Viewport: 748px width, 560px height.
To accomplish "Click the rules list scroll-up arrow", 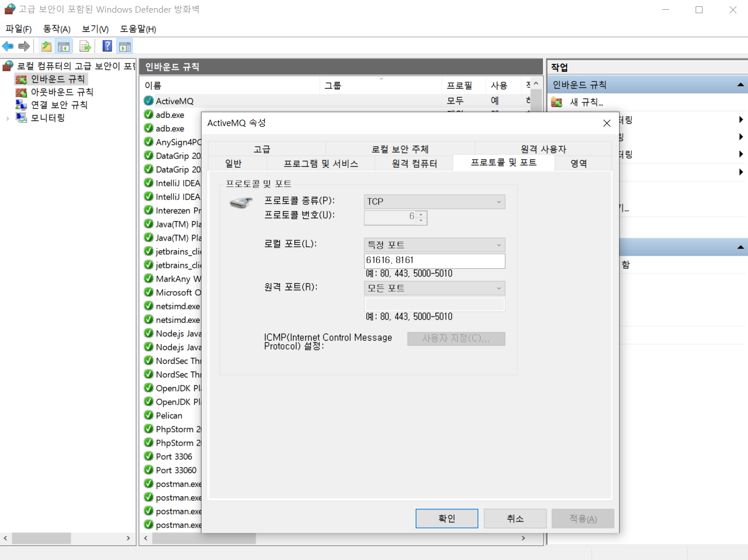I will click(536, 84).
